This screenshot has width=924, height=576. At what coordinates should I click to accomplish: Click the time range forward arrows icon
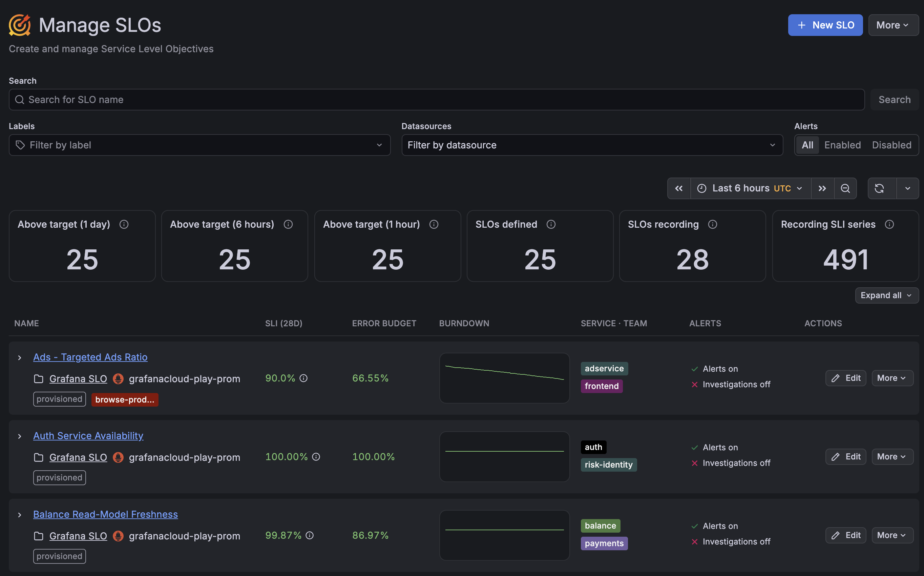click(822, 188)
